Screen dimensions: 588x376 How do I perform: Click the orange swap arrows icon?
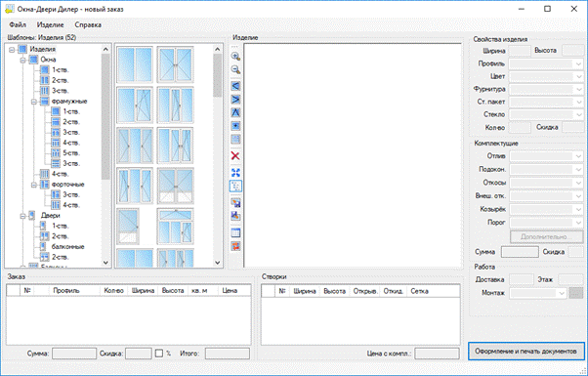pos(235,246)
